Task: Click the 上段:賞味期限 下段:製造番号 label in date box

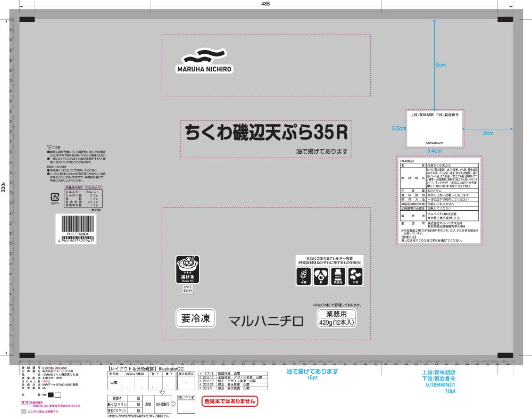Action: click(434, 115)
